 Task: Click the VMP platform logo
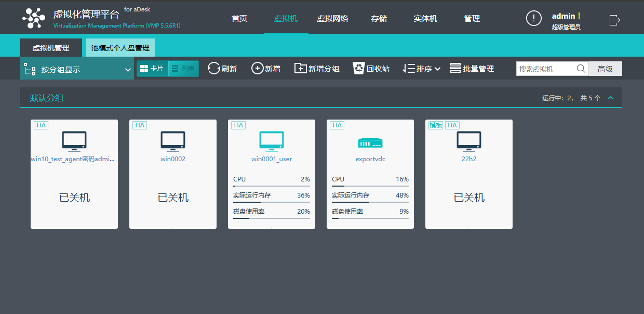coord(33,17)
